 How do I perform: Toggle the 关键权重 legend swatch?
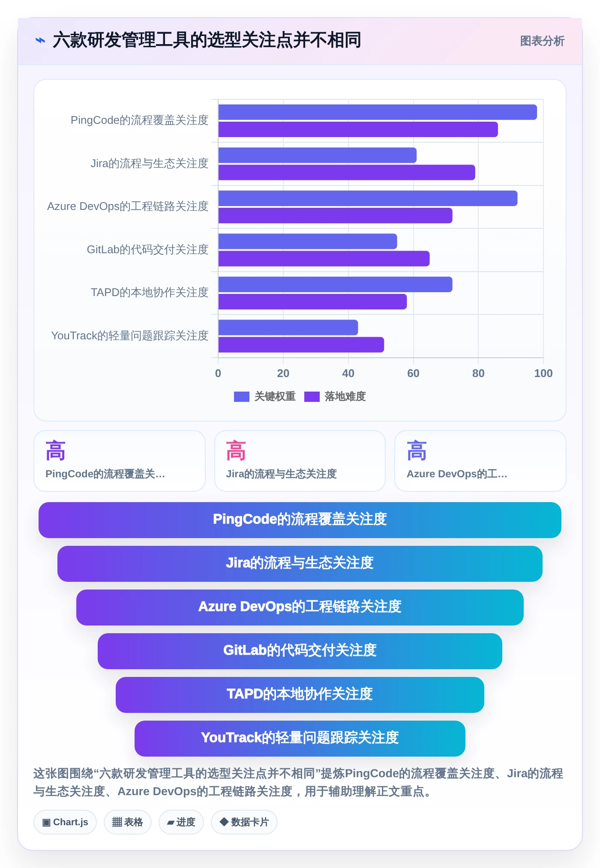coord(241,397)
